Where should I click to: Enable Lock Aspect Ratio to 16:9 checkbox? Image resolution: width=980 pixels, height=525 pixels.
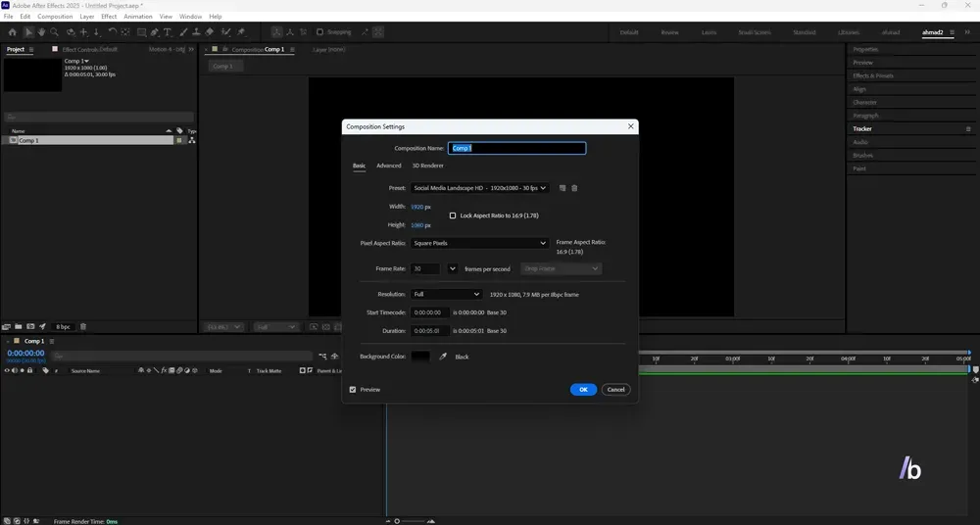(x=453, y=215)
